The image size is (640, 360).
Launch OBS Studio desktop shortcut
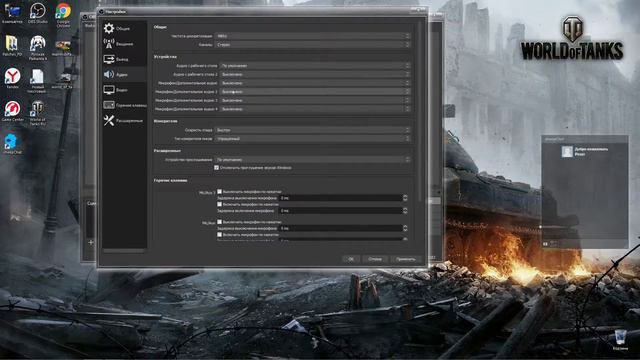click(x=38, y=13)
